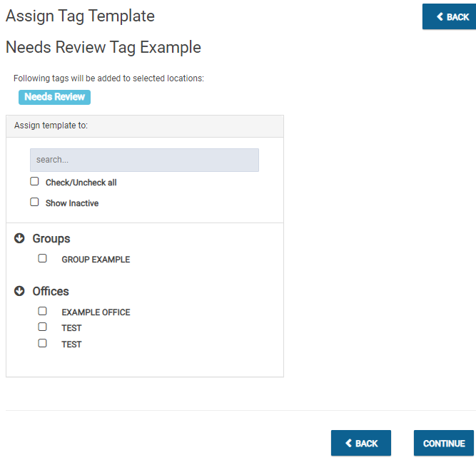
Task: Tick the lower TEST office checkbox
Action: 42,343
